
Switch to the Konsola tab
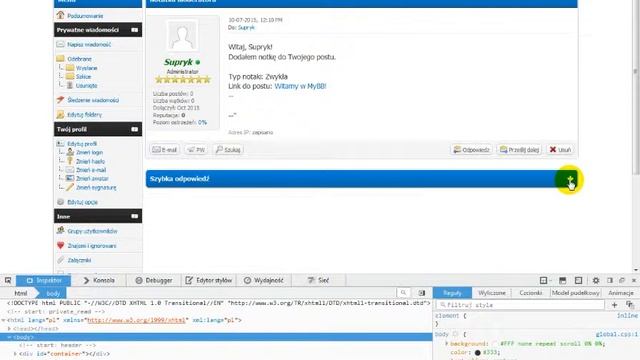pos(98,280)
